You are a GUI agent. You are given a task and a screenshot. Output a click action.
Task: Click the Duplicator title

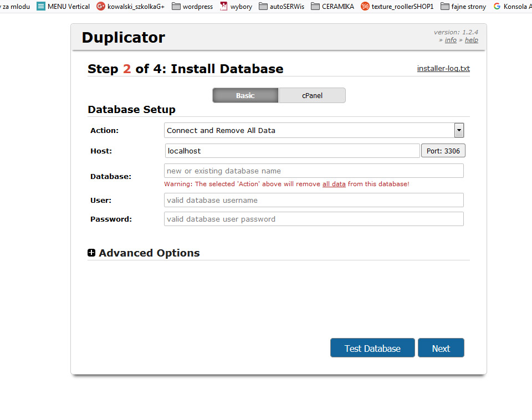click(x=124, y=37)
